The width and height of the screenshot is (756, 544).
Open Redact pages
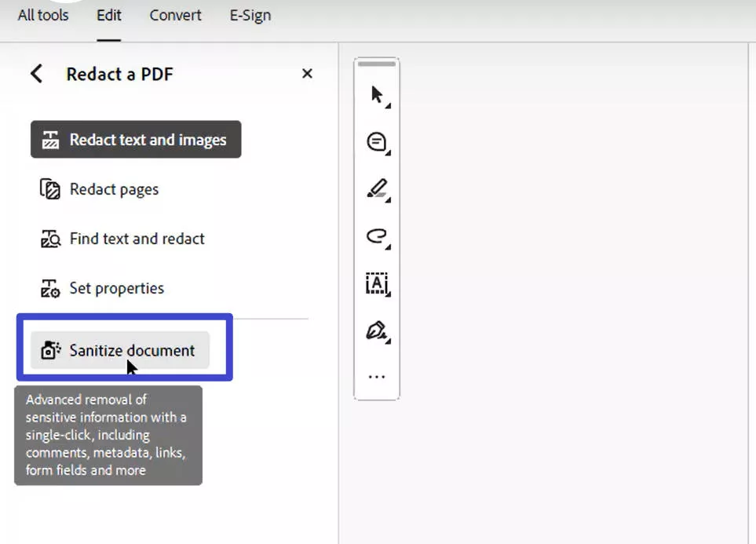coord(113,189)
